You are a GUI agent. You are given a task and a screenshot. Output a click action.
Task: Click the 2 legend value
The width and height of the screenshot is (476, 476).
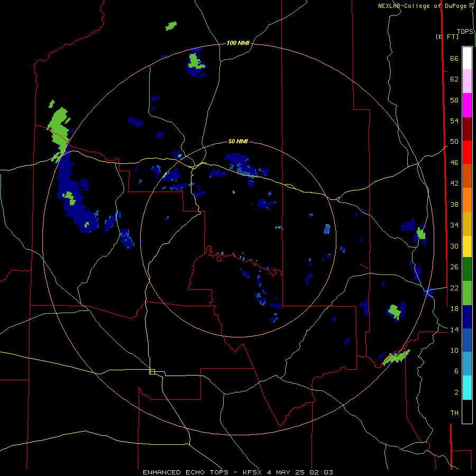click(456, 392)
